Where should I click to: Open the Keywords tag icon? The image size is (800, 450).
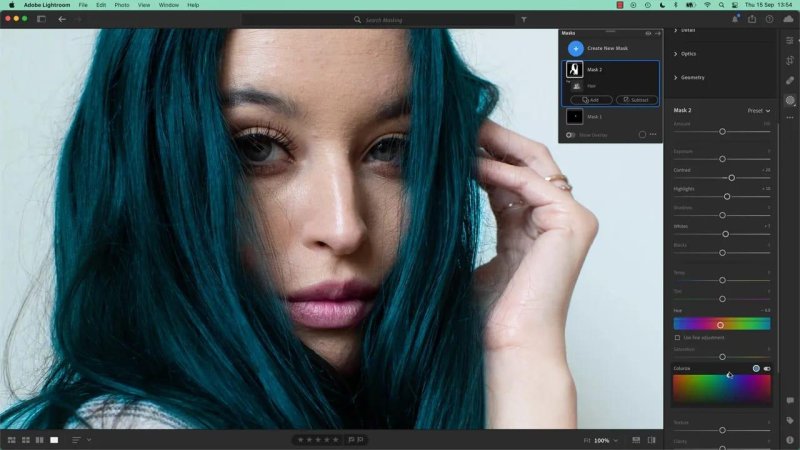[x=790, y=420]
